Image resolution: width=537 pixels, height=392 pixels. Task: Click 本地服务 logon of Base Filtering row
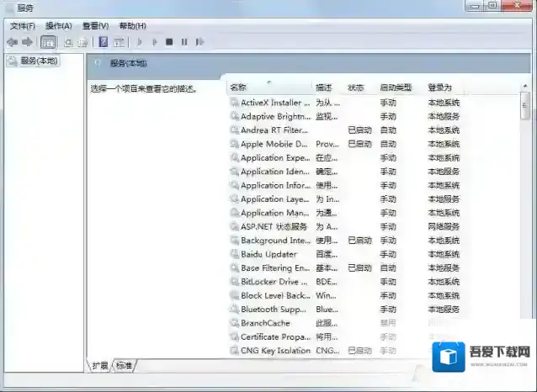coord(444,268)
